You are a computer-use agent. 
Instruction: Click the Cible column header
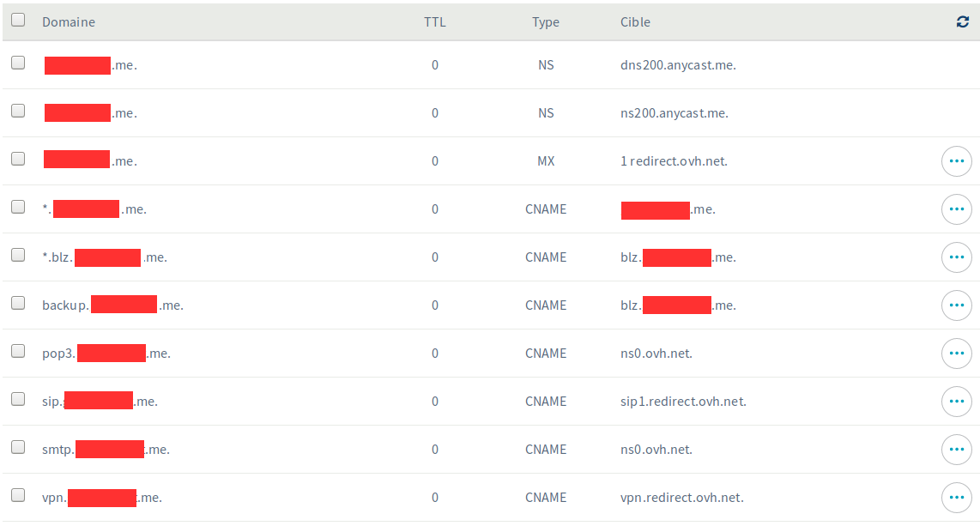click(x=635, y=22)
